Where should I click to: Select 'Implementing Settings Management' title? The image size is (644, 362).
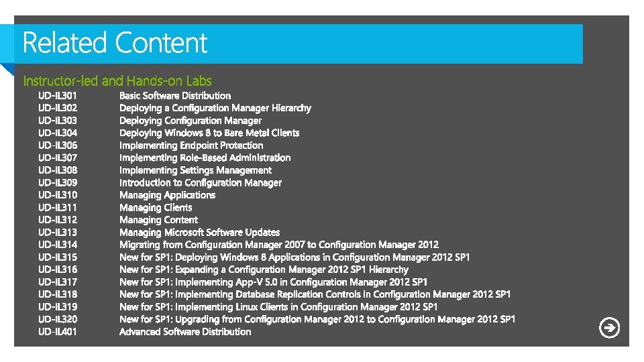(195, 171)
